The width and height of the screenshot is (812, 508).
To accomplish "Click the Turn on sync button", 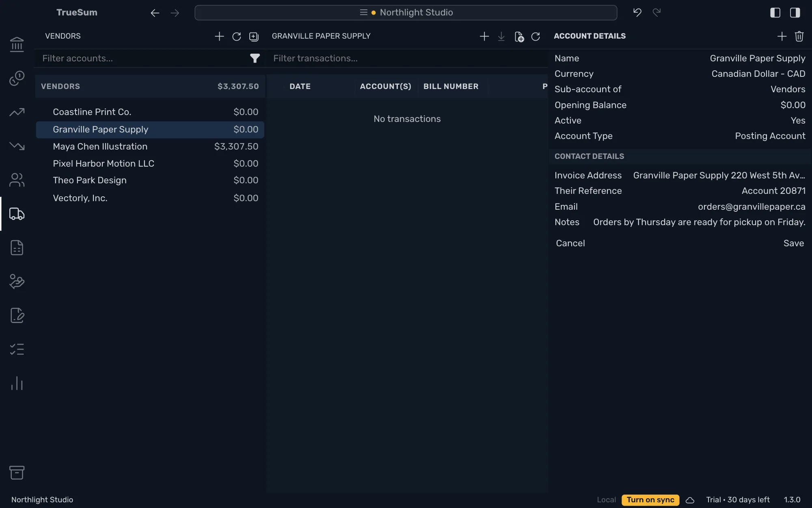I will 650,500.
